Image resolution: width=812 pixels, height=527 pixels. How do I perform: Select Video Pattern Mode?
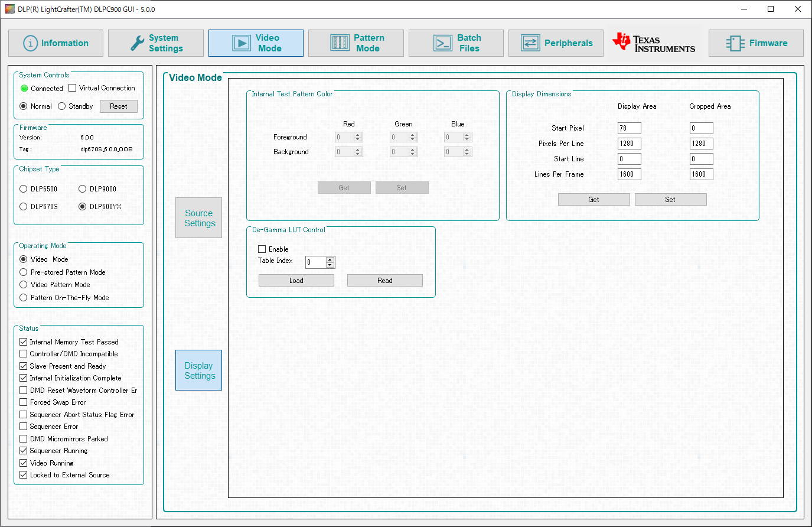click(24, 285)
